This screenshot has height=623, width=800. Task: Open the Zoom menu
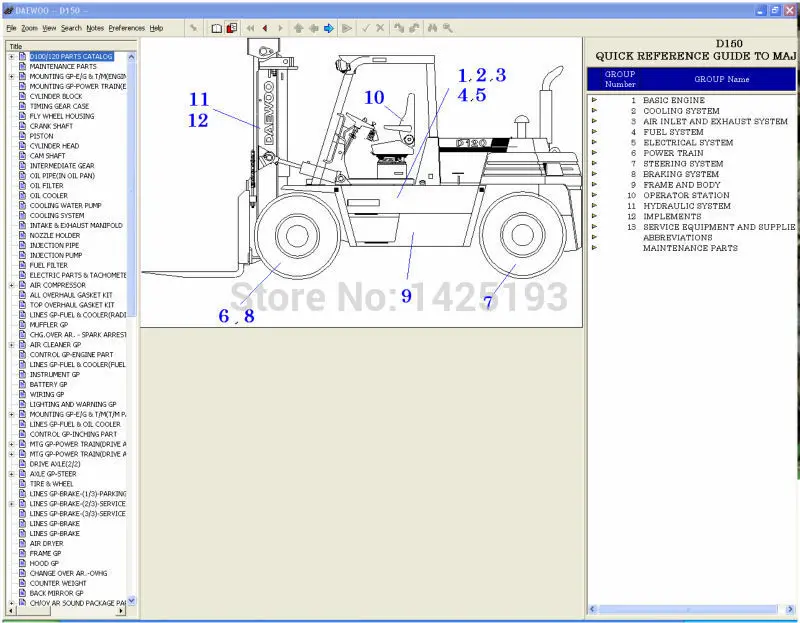29,28
